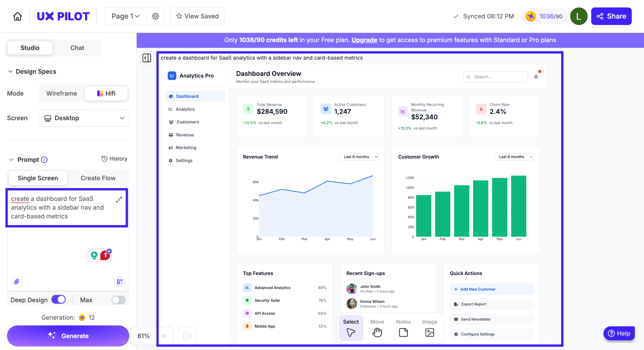Click the Upgrade link
The width and height of the screenshot is (644, 350).
click(364, 40)
